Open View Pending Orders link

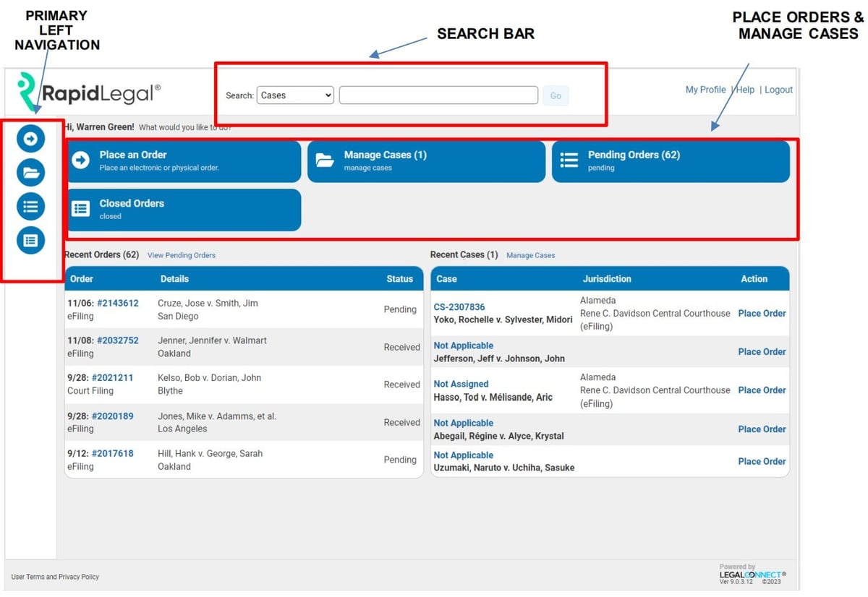181,255
